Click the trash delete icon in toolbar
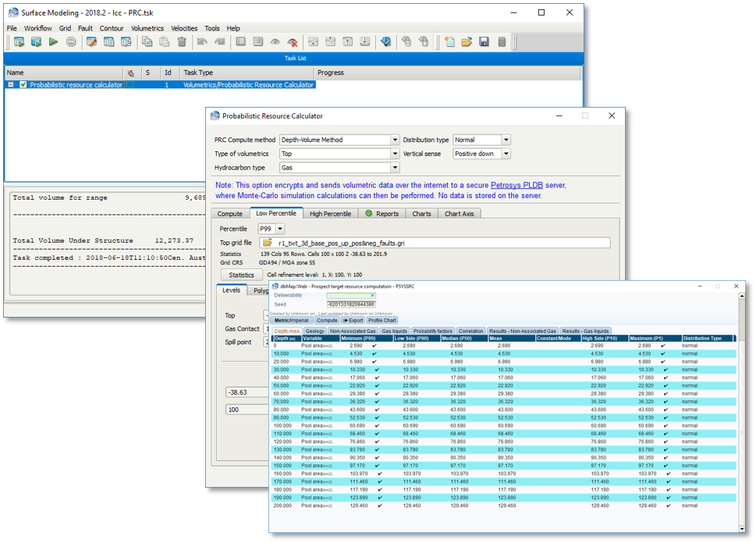This screenshot has width=756, height=543. [x=182, y=42]
